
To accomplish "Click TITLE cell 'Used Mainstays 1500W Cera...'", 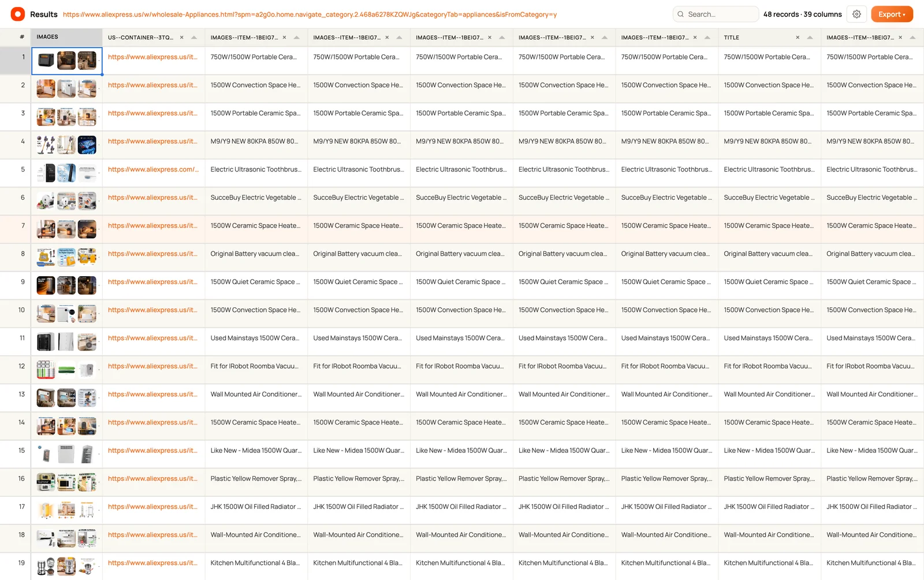I will click(x=769, y=338).
